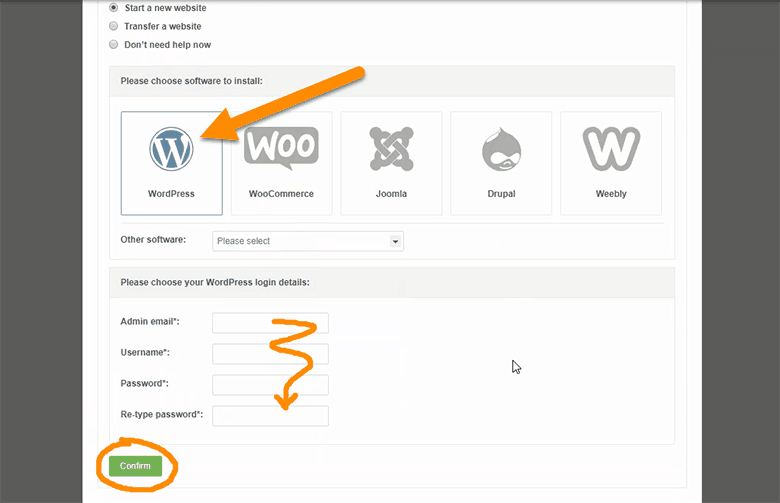Choose the WooCommerce software tile

click(282, 163)
